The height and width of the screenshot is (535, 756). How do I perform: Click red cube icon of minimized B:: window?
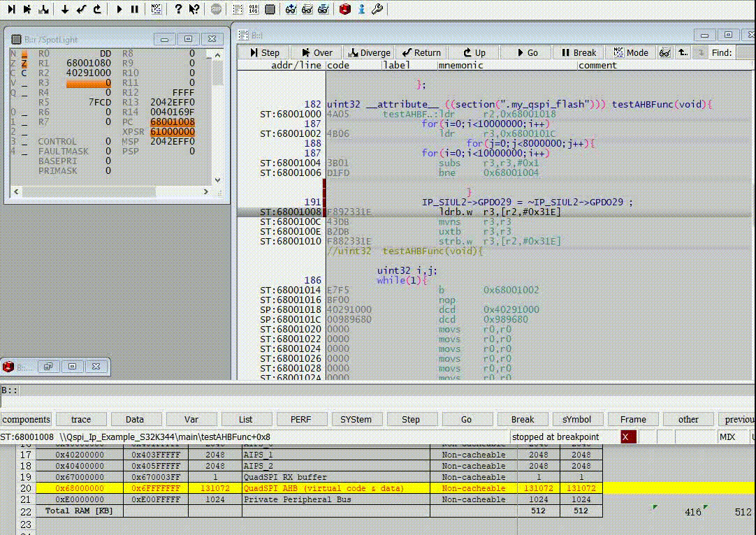(x=8, y=367)
